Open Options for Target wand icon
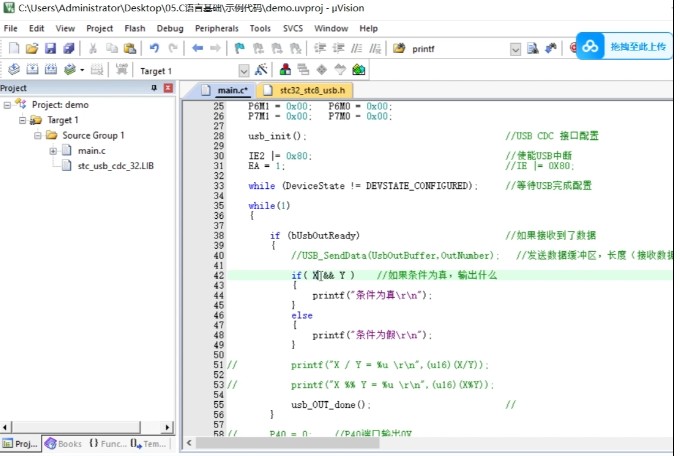The image size is (680, 456). pos(261,69)
